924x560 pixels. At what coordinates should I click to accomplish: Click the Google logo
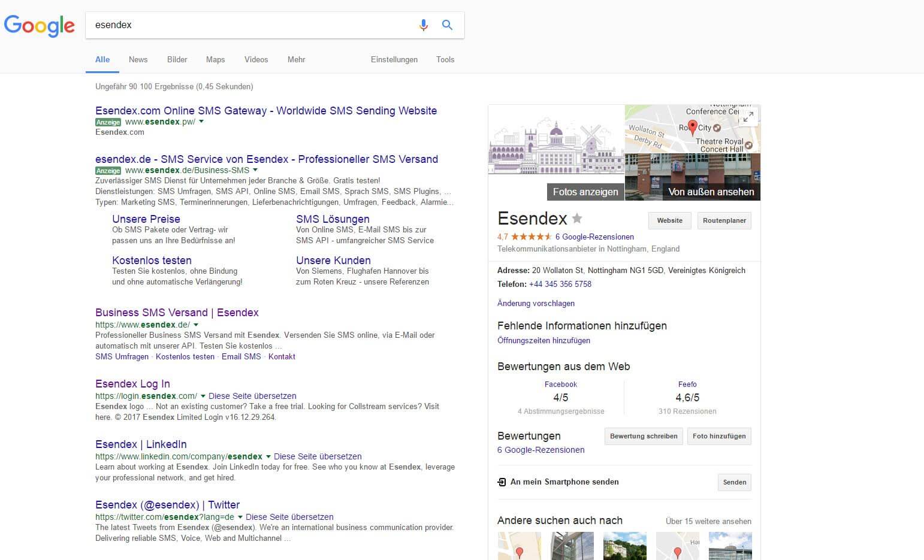click(40, 25)
